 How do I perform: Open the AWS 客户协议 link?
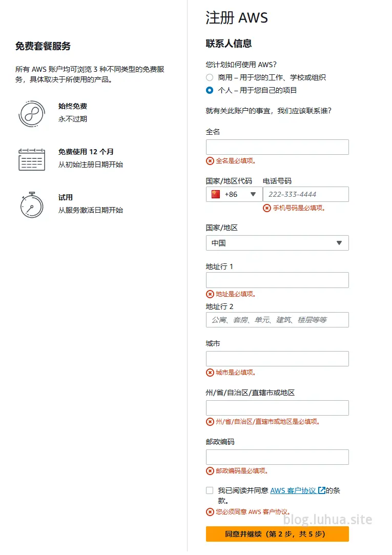point(293,490)
